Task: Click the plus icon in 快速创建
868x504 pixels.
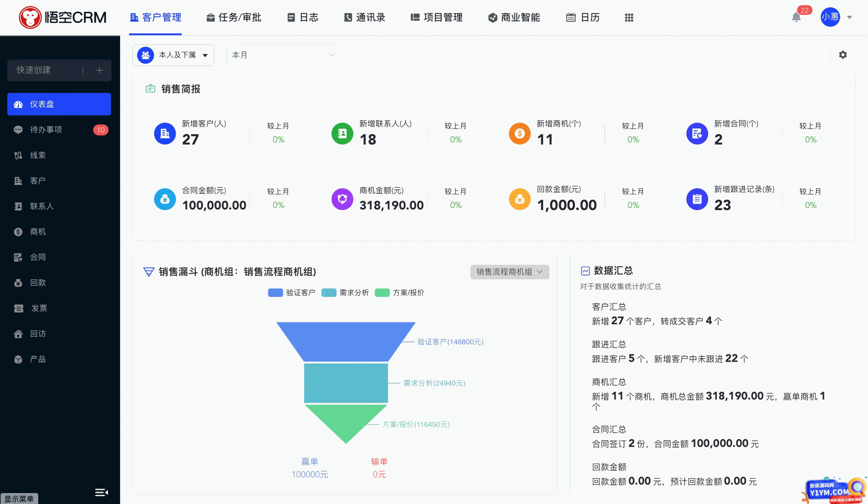Action: click(x=99, y=70)
